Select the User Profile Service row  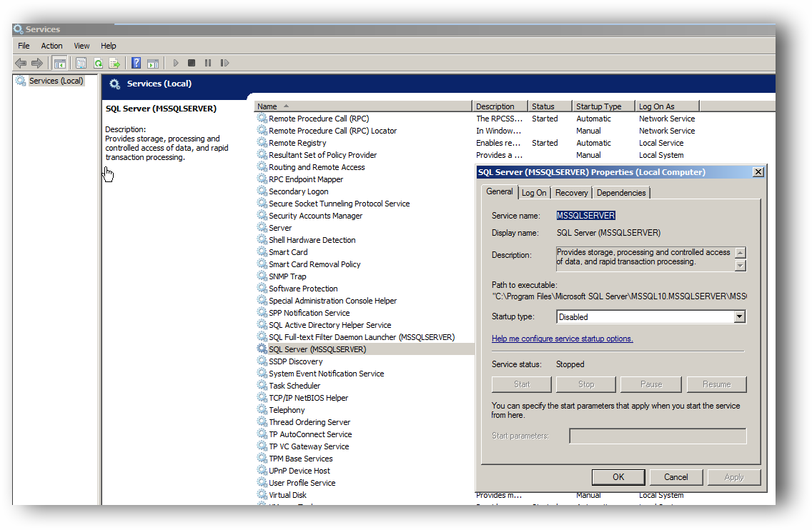(x=302, y=482)
